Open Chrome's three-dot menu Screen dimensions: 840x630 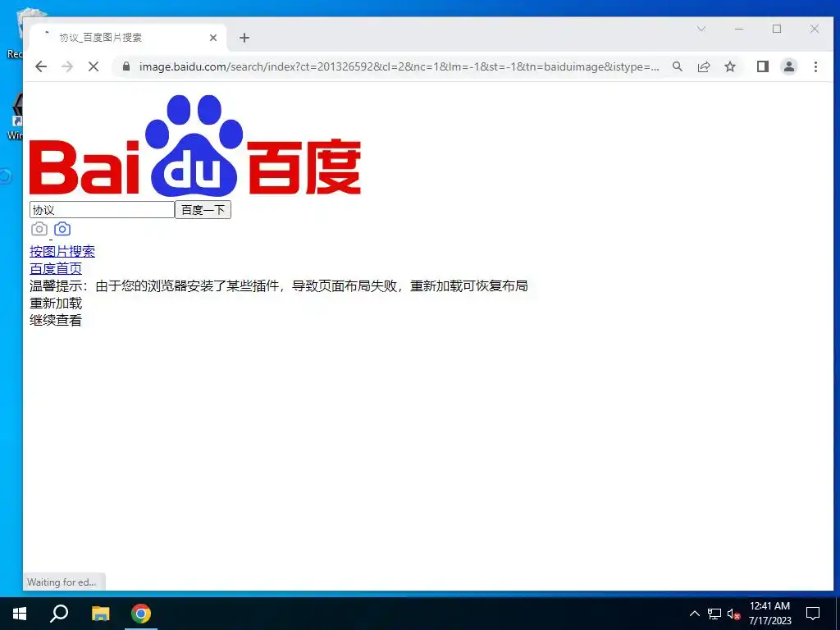pyautogui.click(x=815, y=66)
